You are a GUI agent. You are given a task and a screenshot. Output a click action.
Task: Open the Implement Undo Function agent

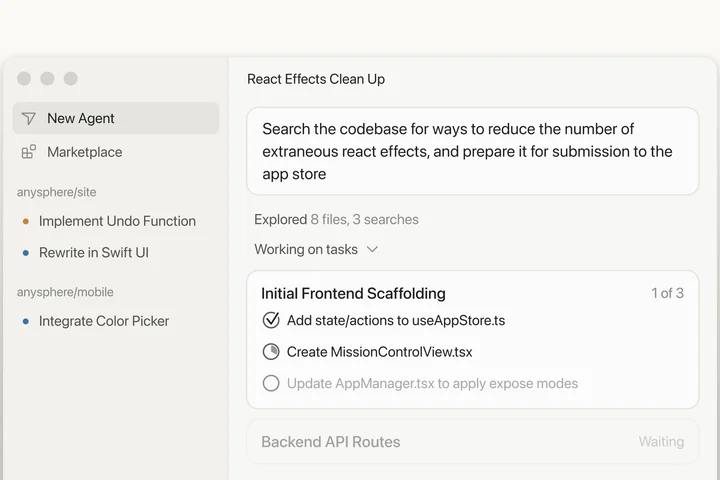(117, 221)
